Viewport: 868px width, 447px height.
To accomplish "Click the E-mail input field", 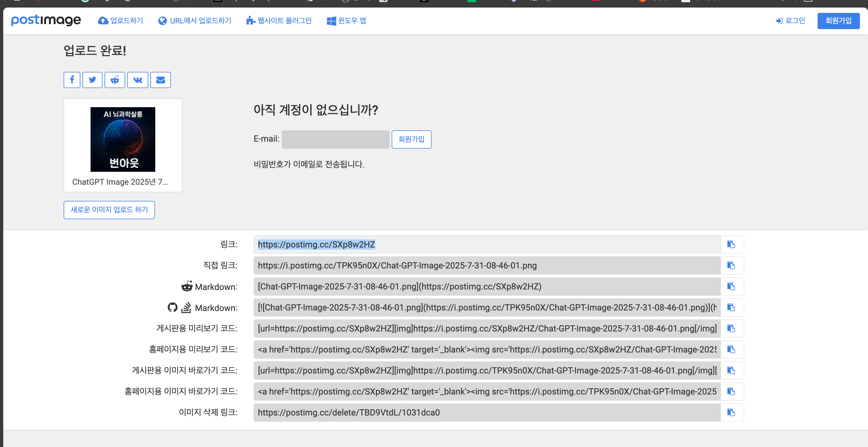I will click(335, 139).
